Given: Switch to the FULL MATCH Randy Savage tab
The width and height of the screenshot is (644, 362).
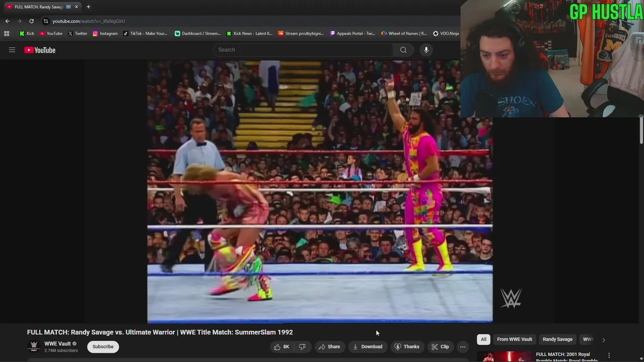Looking at the screenshot, I should pyautogui.click(x=38, y=7).
